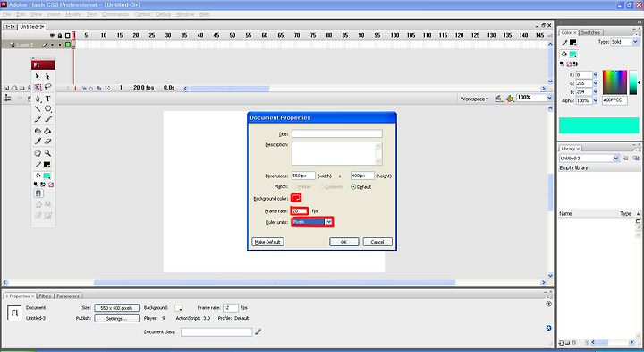Select the Text tool

[47, 99]
